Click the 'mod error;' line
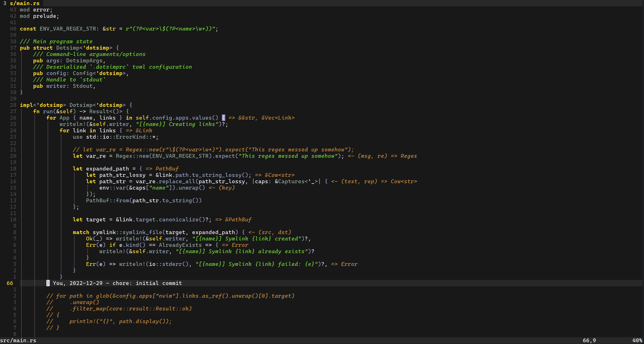This screenshot has width=644, height=344. coord(36,10)
